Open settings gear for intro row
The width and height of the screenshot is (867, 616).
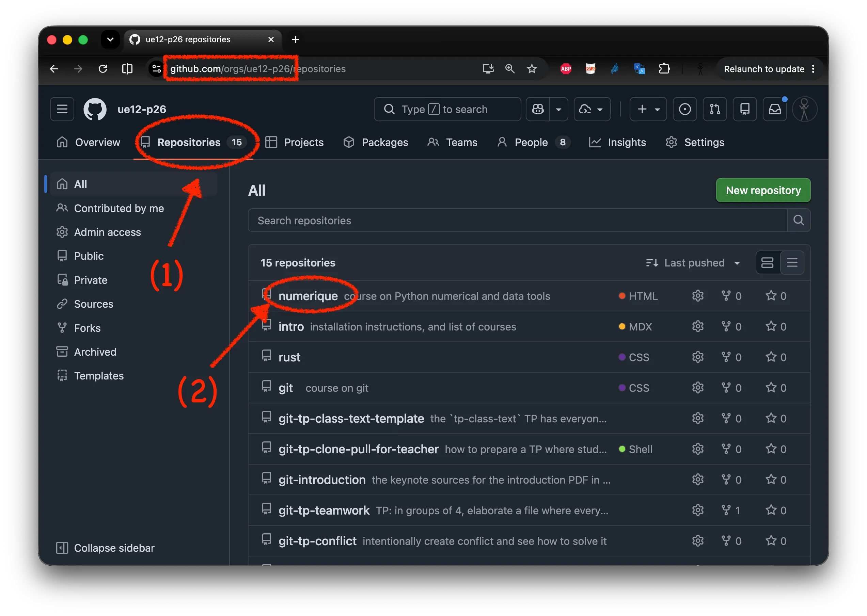(698, 326)
